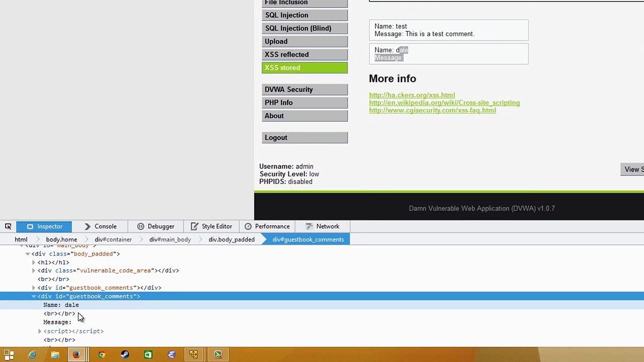The height and width of the screenshot is (362, 644).
Task: Select div#guestbook_comments breadcrumb
Action: tap(308, 239)
